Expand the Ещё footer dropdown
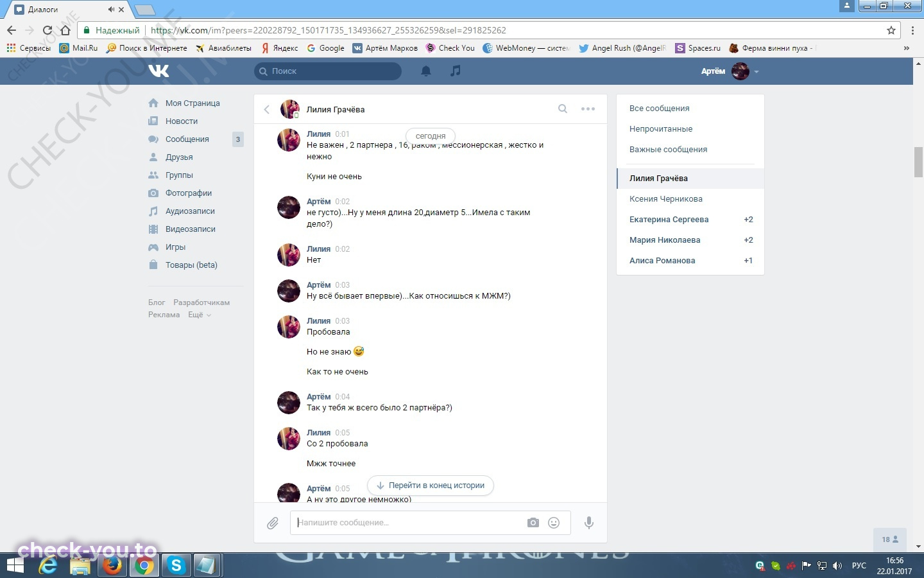The height and width of the screenshot is (578, 924). 199,315
